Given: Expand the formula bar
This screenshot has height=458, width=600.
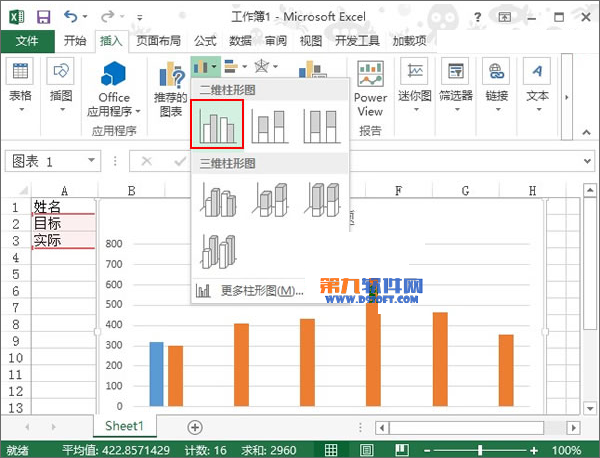Looking at the screenshot, I should [x=587, y=161].
